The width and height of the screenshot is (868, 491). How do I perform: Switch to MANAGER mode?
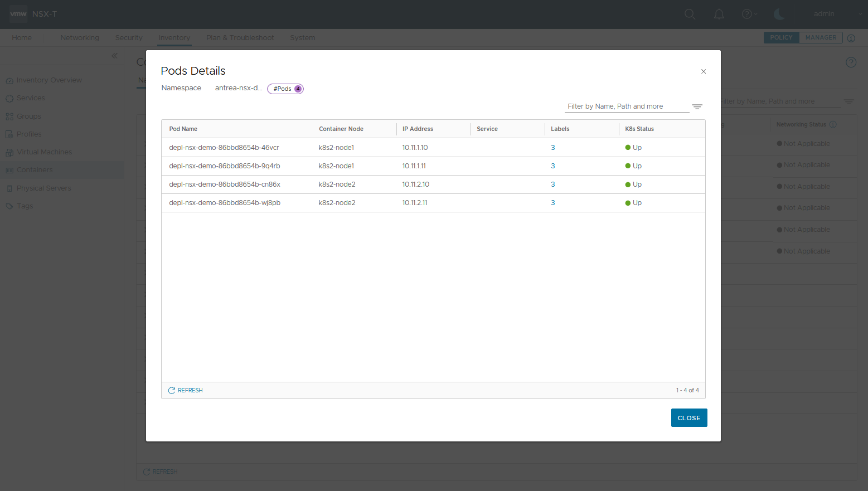[821, 37]
